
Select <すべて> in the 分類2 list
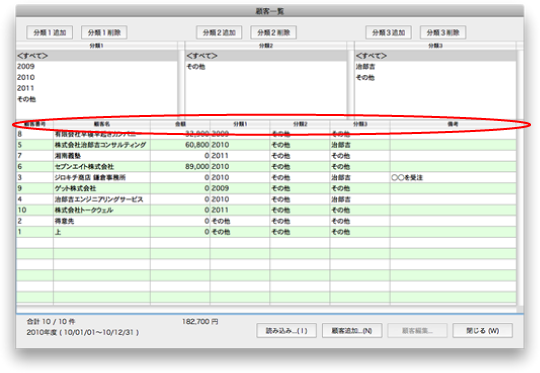coord(266,56)
